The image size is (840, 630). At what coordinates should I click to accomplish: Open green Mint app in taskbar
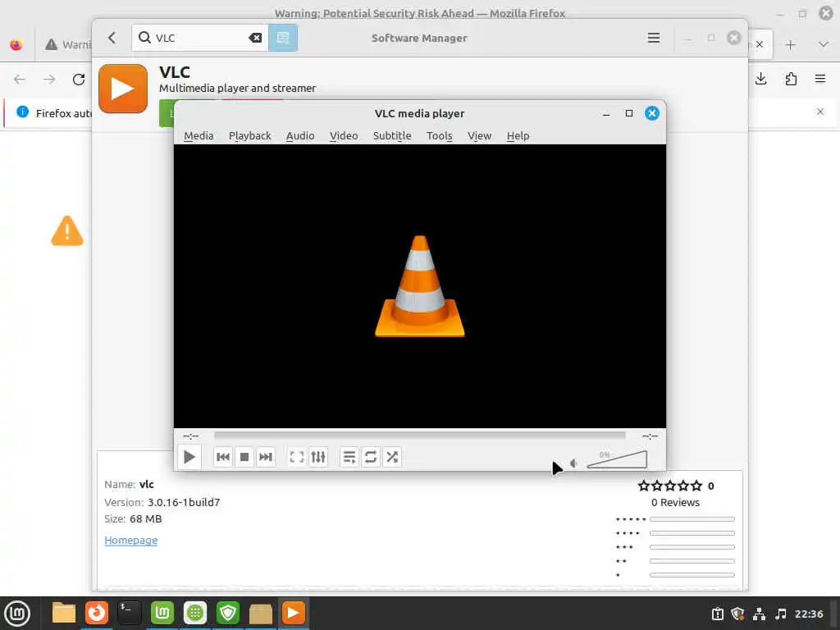162,613
